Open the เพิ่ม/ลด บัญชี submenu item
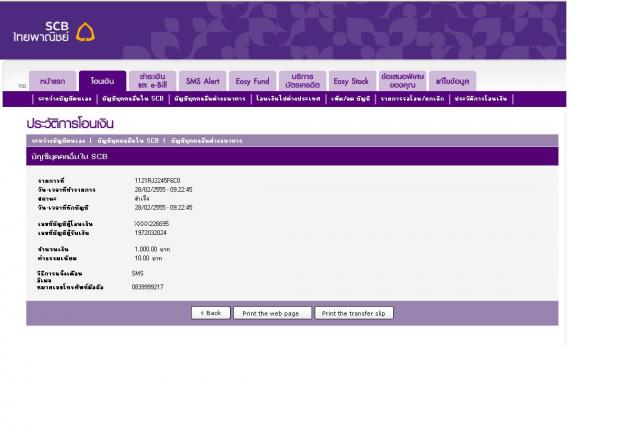The height and width of the screenshot is (441, 640). (350, 99)
